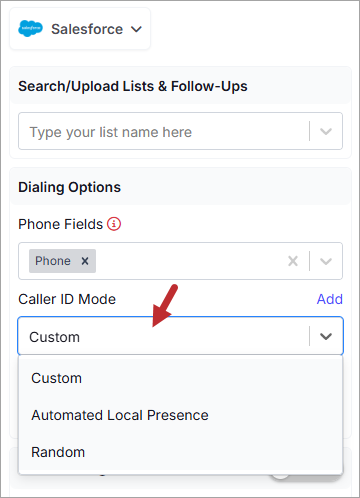
Task: Remove the Phone tag using its X
Action: 85,261
